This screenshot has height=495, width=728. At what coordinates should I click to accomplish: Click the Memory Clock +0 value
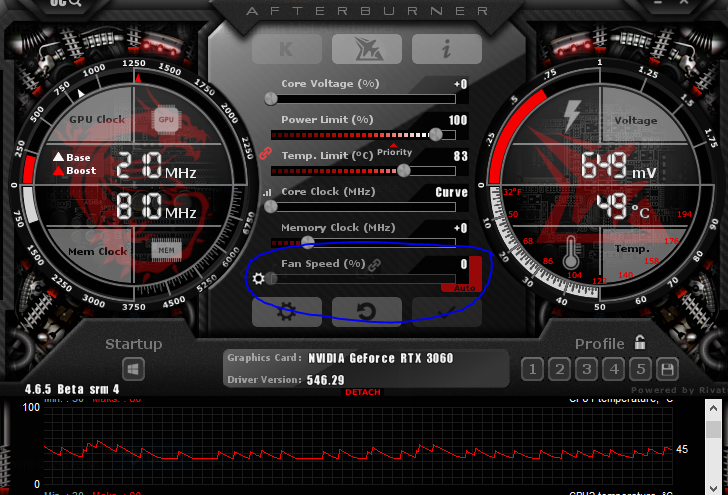pyautogui.click(x=461, y=228)
